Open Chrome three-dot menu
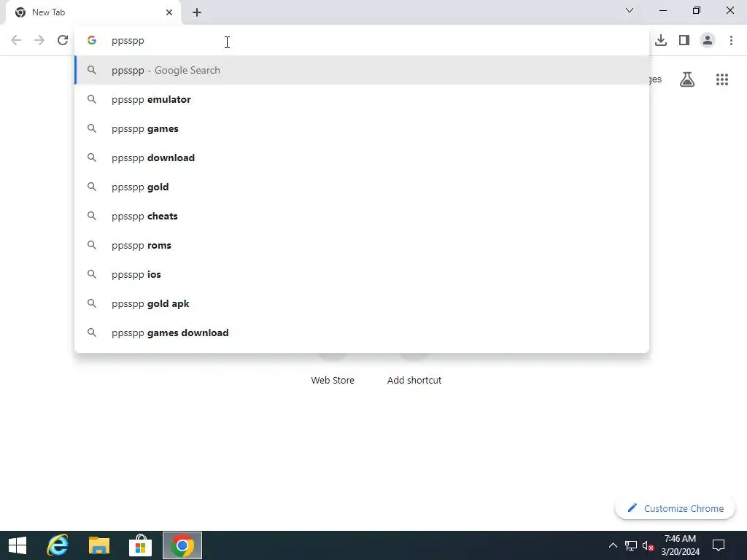The height and width of the screenshot is (560, 747). tap(731, 41)
